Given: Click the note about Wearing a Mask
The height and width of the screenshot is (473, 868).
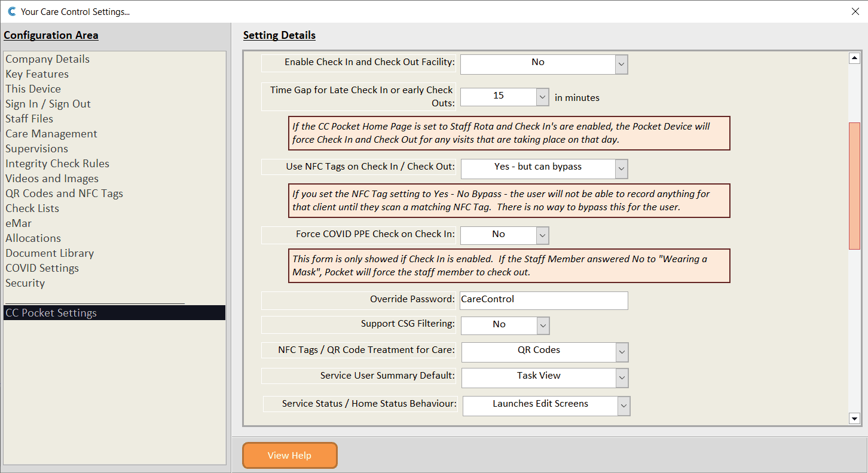Looking at the screenshot, I should pos(509,266).
